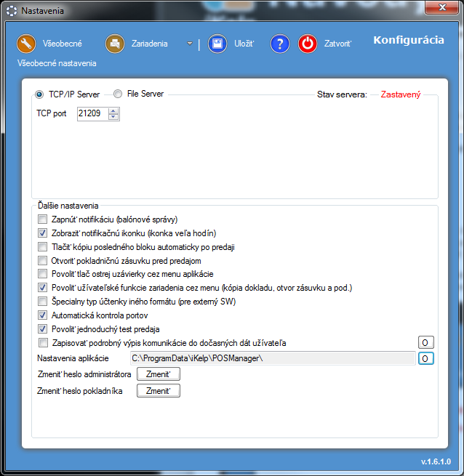Click the Uložiť label to save
Image resolution: width=464 pixels, height=476 pixels.
(244, 44)
